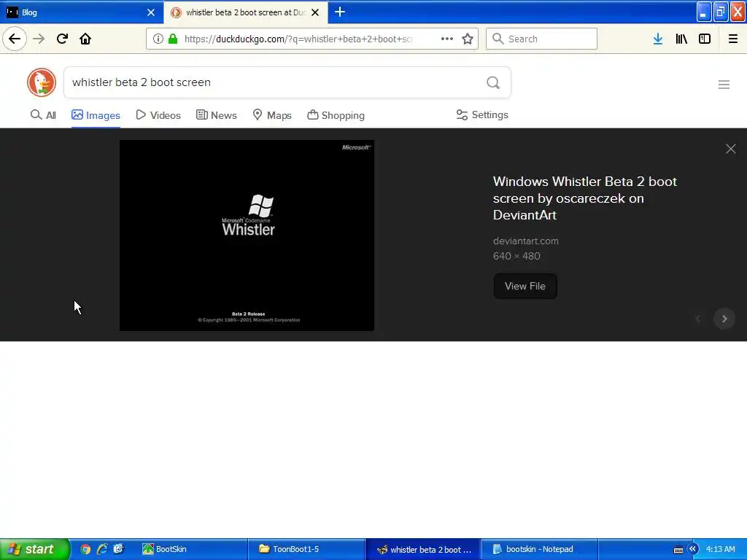Open the page actions three-dot menu
Screen dimensions: 747x560
447,39
